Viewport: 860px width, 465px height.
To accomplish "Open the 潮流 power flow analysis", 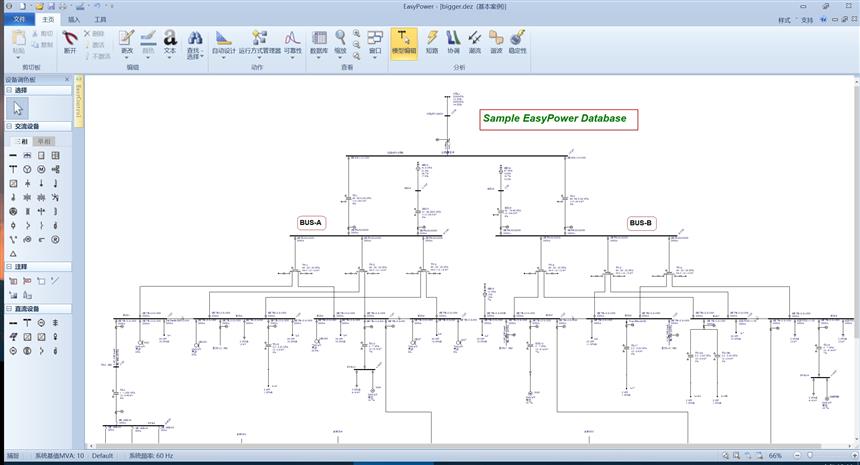I will pyautogui.click(x=475, y=42).
